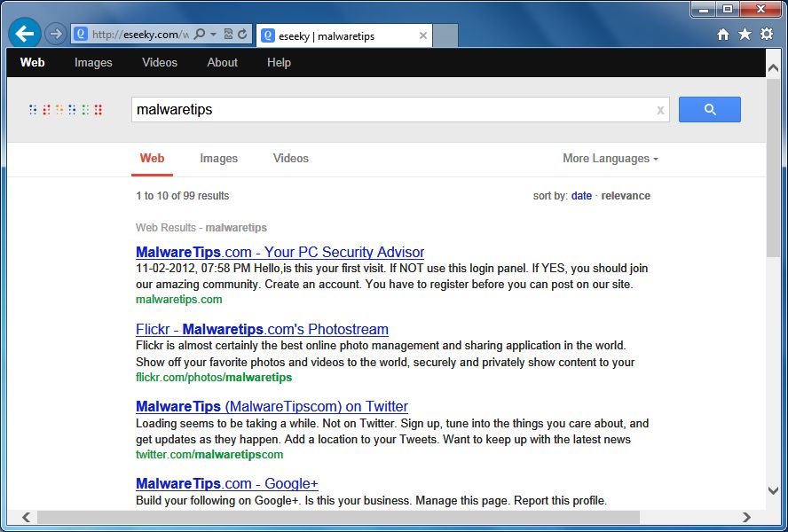Select the red Web results tab

(x=152, y=158)
